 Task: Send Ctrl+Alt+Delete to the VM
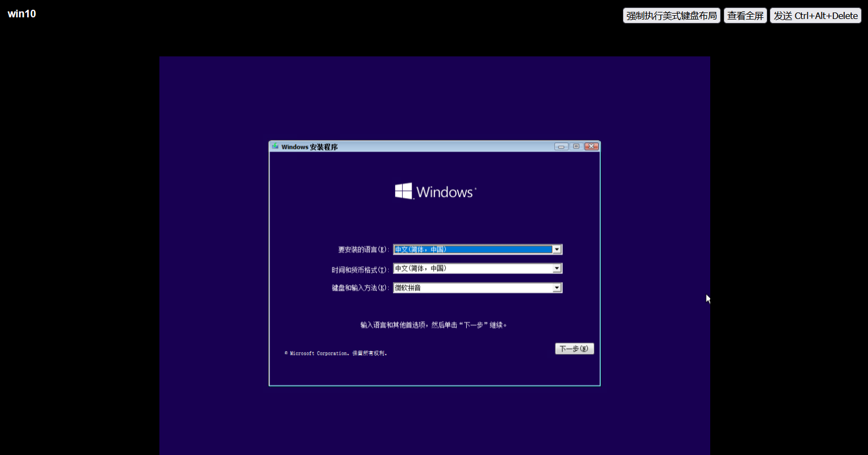click(x=816, y=16)
